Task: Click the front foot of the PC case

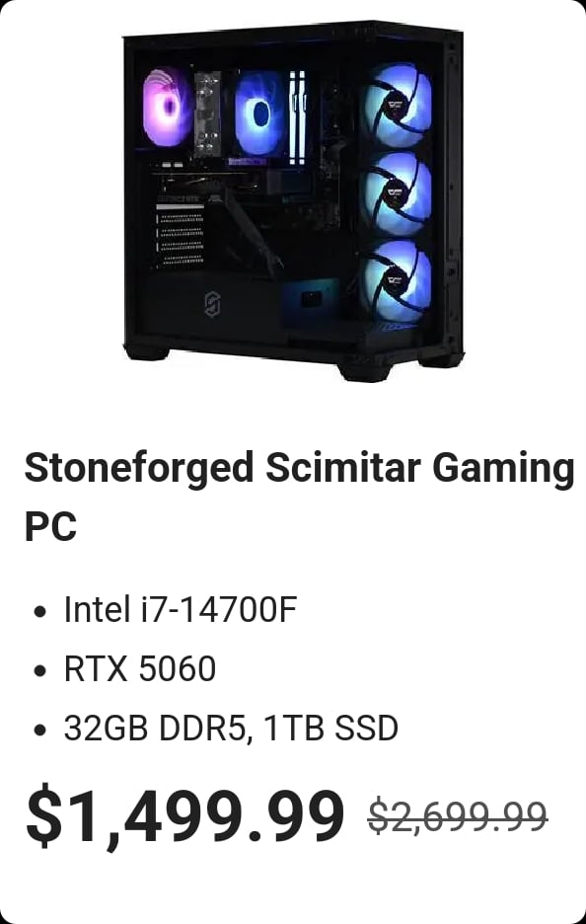Action: coord(365,371)
